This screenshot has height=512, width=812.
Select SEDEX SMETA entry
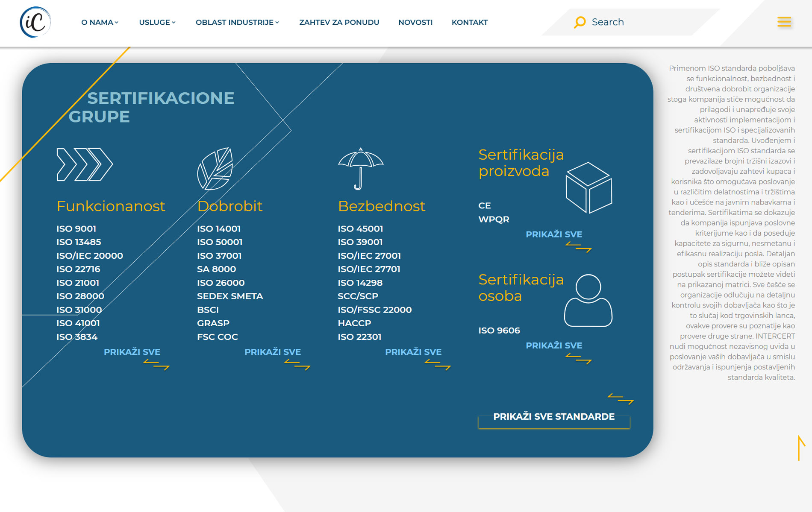click(x=230, y=296)
